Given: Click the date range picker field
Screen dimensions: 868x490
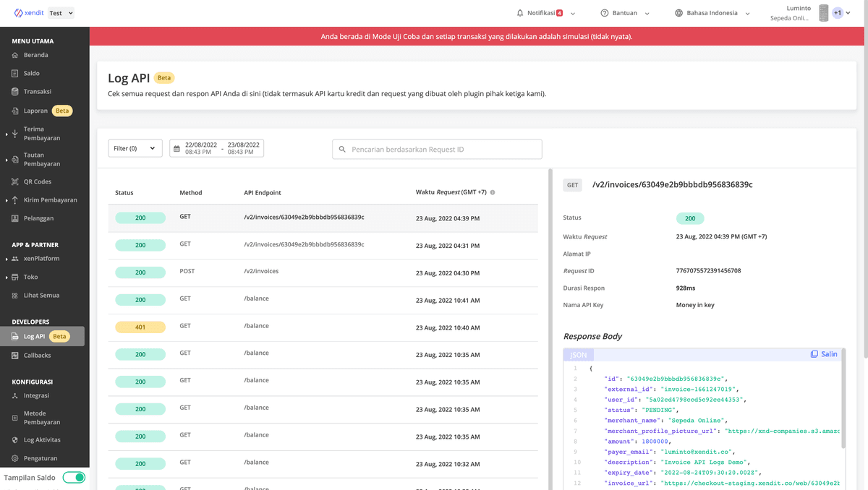Looking at the screenshot, I should (x=216, y=148).
